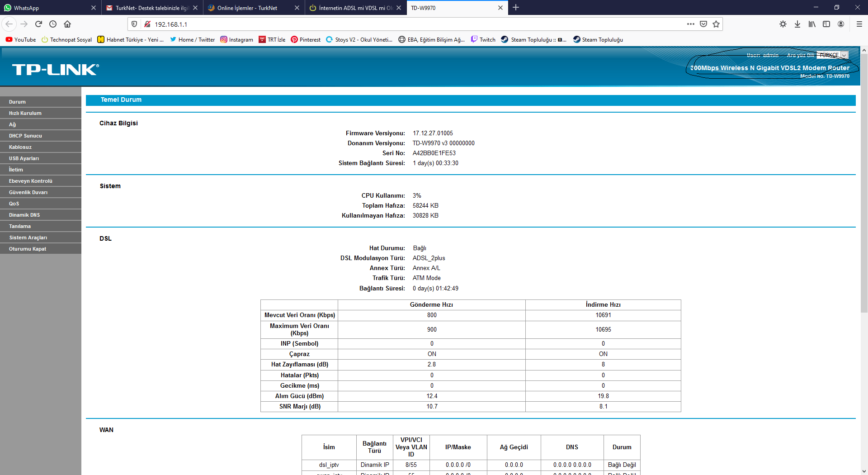Open TRT İzle bookmark

pyautogui.click(x=272, y=39)
